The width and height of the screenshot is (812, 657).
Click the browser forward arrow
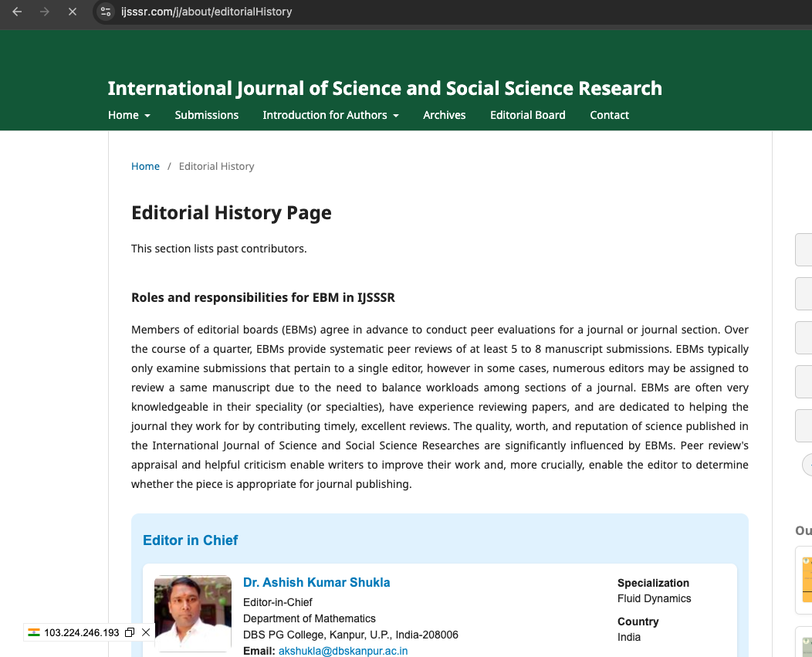tap(45, 12)
